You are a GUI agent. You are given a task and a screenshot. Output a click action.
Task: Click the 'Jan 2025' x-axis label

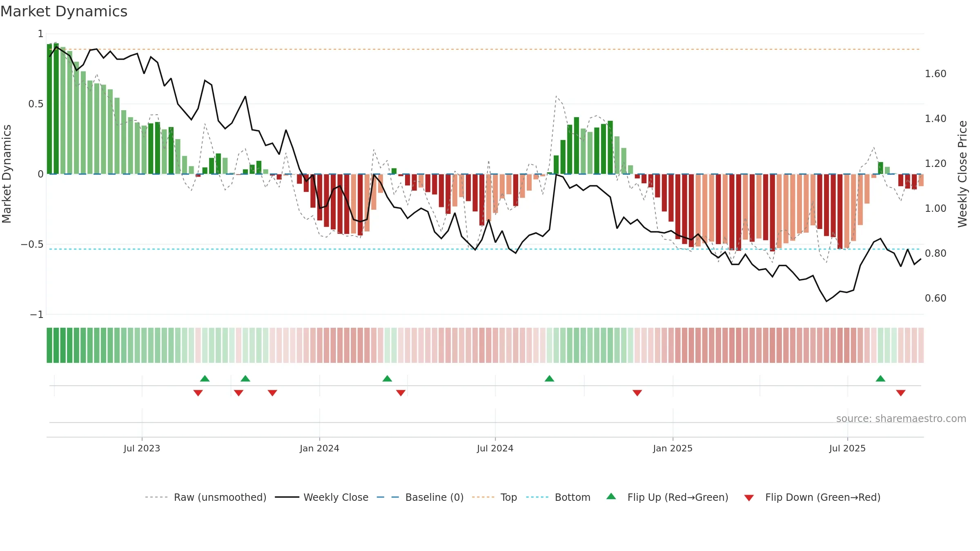click(x=673, y=448)
